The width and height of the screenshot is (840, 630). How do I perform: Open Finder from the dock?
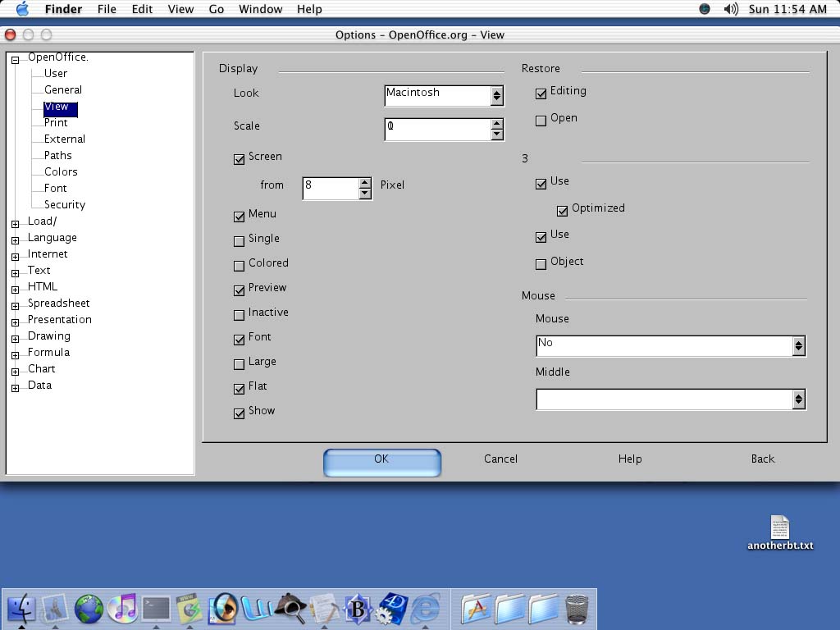pos(21,609)
